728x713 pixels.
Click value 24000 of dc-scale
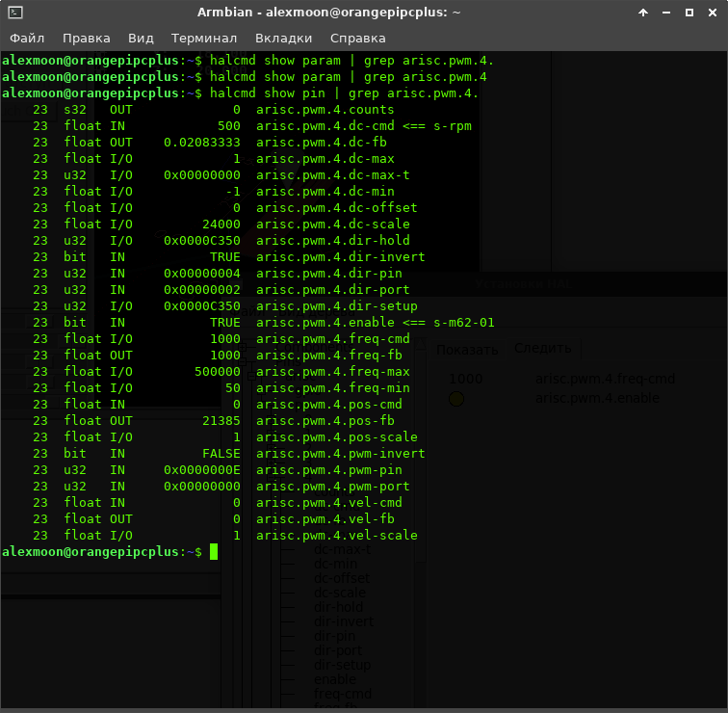pos(221,224)
